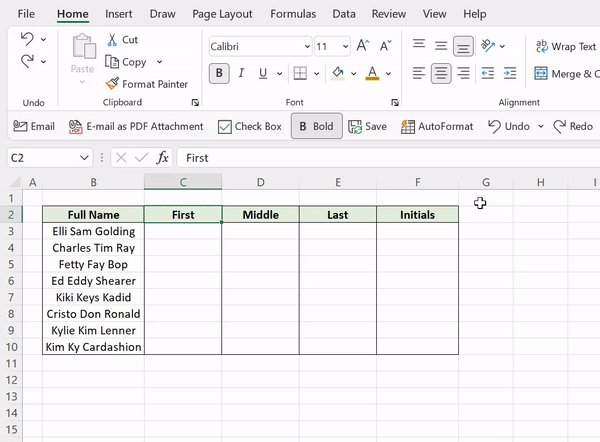The width and height of the screenshot is (600, 442).
Task: Click the Paste clipboard icon
Action: pyautogui.click(x=83, y=47)
